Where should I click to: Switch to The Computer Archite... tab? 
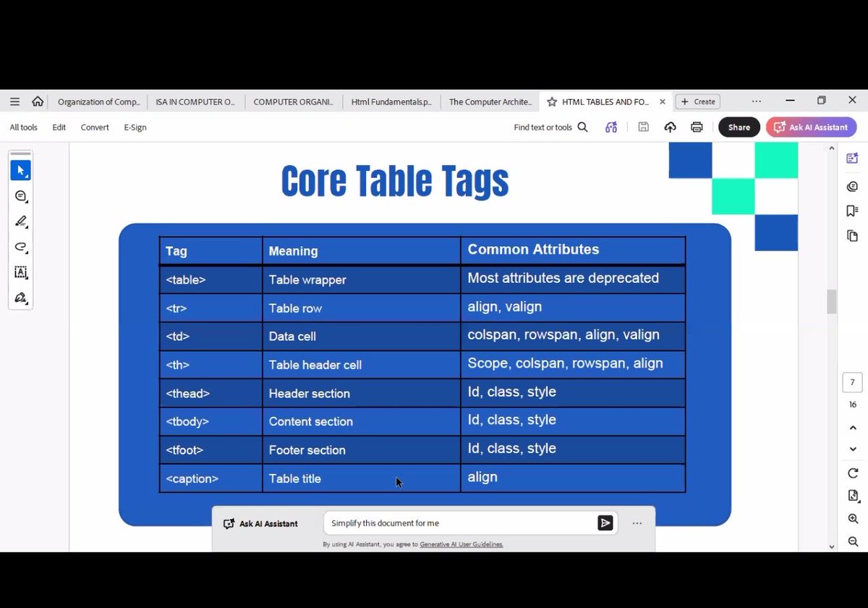coord(490,102)
